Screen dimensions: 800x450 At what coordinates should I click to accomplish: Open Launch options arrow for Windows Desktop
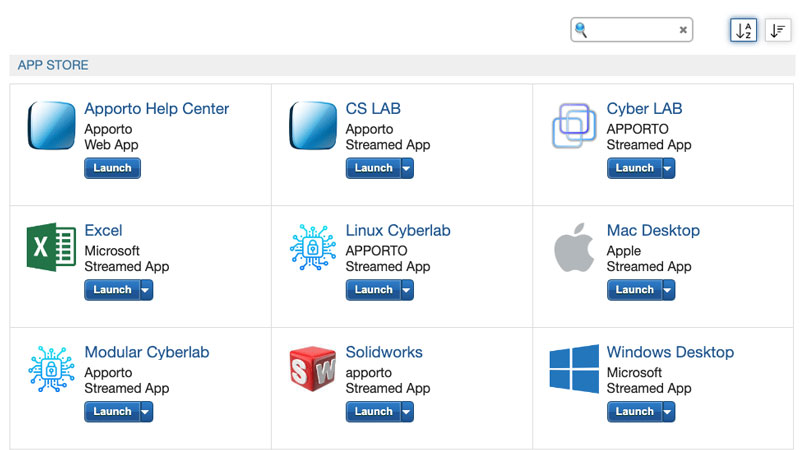tap(668, 412)
